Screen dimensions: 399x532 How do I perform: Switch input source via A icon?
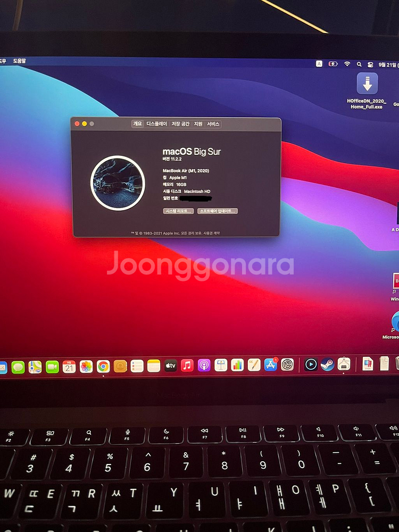pyautogui.click(x=319, y=63)
